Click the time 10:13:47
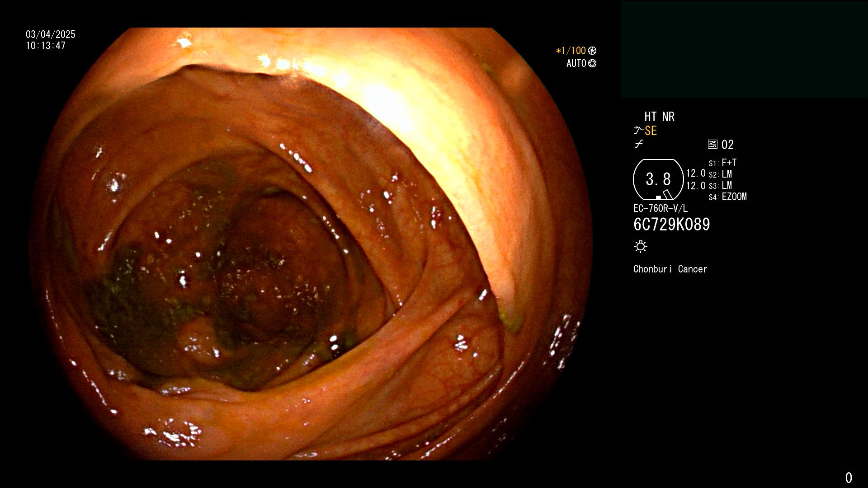The image size is (868, 488). pyautogui.click(x=46, y=46)
